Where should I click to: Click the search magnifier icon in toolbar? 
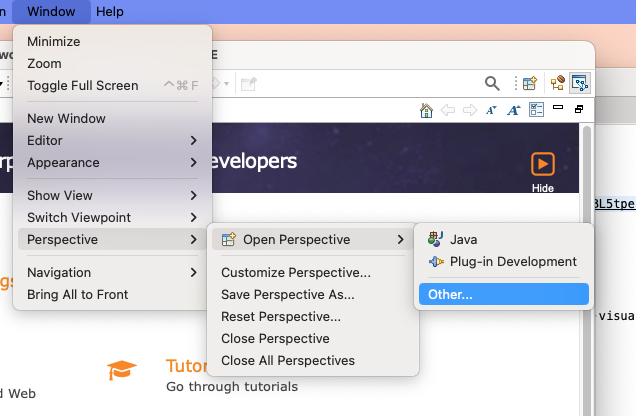pyautogui.click(x=492, y=84)
